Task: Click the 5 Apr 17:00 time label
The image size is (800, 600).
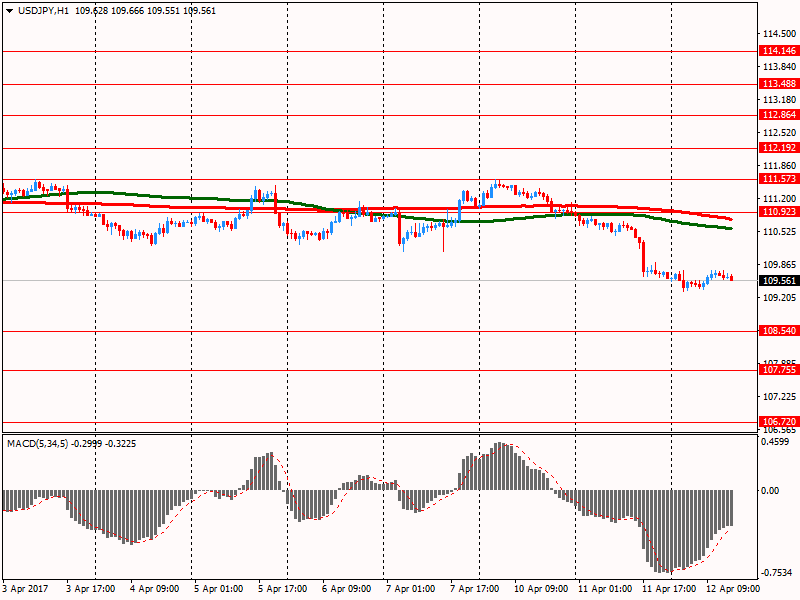Action: pyautogui.click(x=282, y=589)
